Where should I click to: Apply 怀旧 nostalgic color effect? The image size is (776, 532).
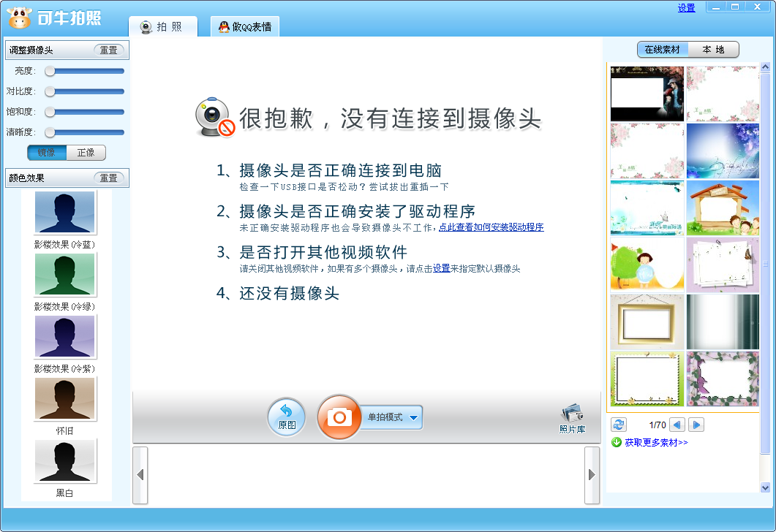[x=65, y=398]
